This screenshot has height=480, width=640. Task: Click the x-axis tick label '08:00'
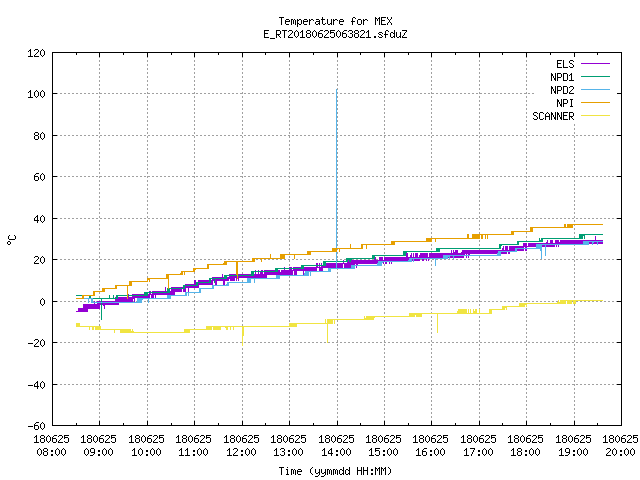coord(51,452)
